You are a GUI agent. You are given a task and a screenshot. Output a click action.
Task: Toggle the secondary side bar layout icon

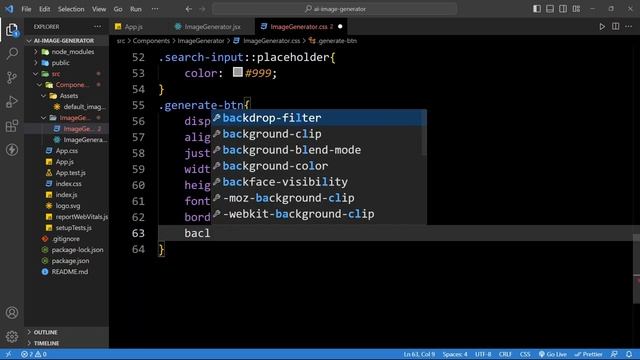tap(563, 9)
